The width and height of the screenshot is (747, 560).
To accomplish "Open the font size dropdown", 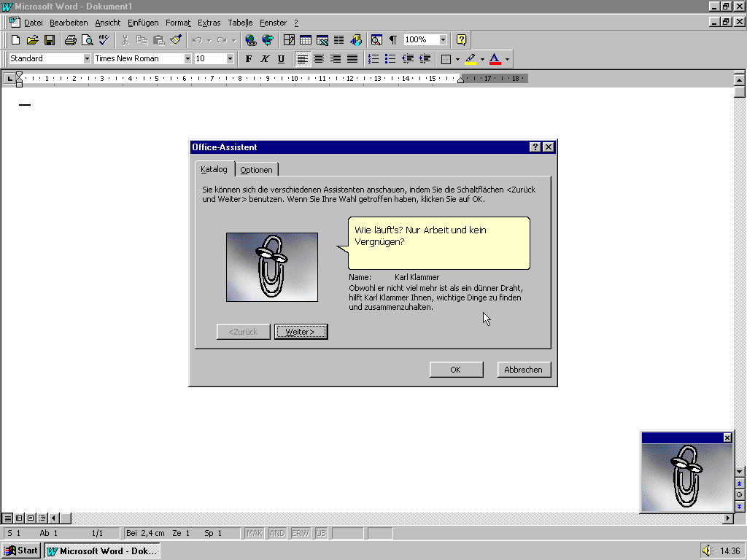I will click(230, 58).
